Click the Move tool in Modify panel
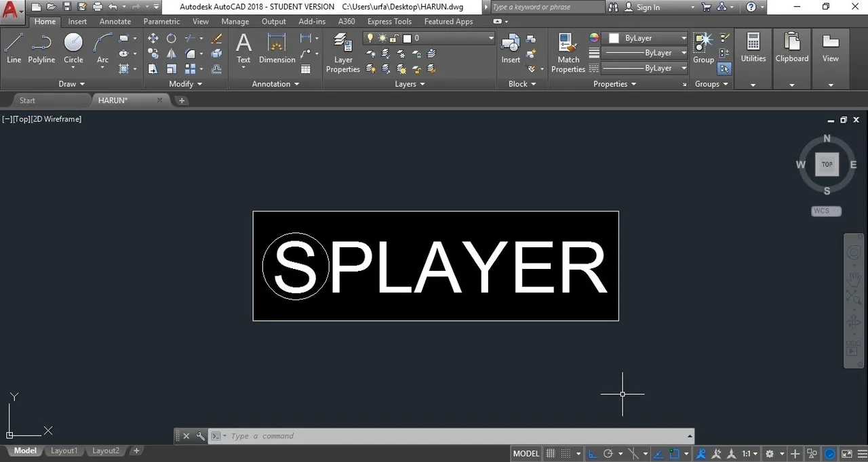The image size is (868, 462). pos(153,39)
